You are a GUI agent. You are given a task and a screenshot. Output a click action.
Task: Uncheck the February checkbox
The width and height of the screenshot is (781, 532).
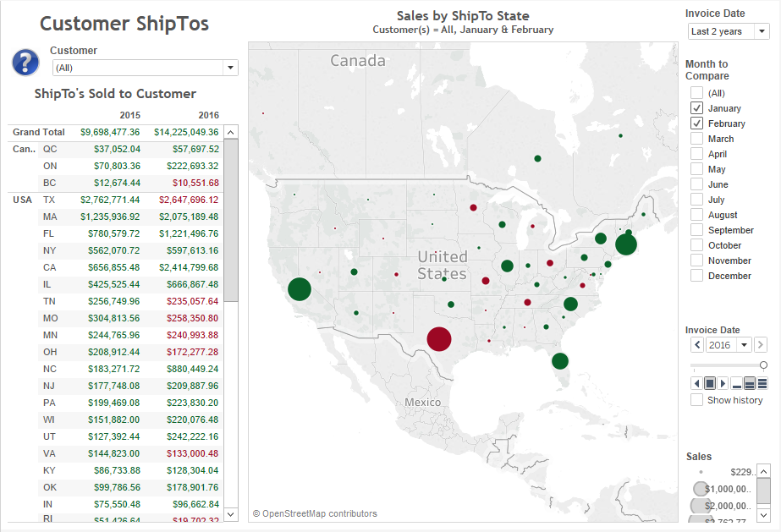697,123
